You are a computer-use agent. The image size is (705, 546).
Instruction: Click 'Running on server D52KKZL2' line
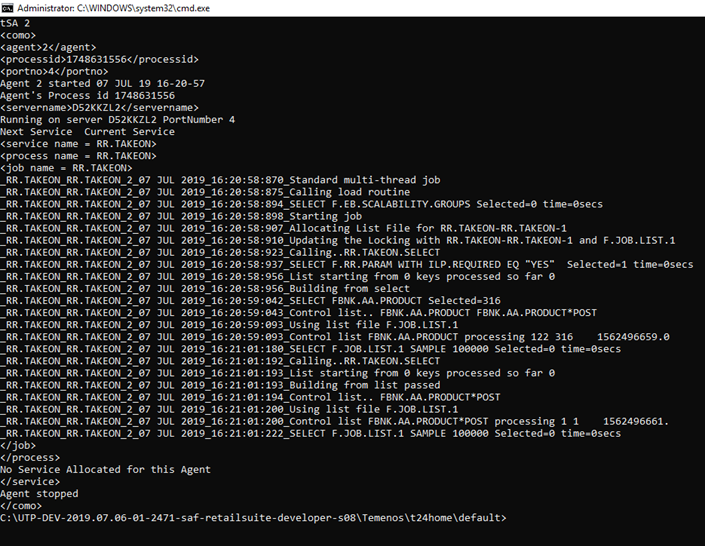coord(117,120)
